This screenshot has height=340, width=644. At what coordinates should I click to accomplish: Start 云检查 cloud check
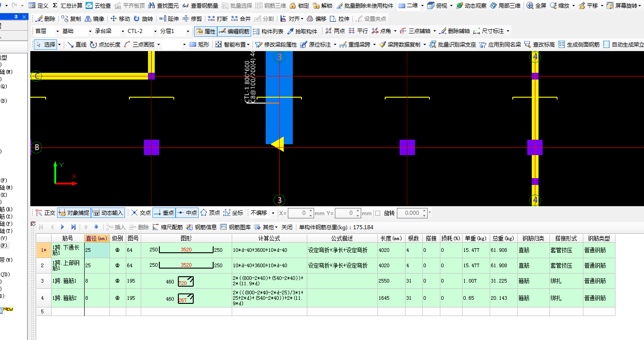[98, 5]
